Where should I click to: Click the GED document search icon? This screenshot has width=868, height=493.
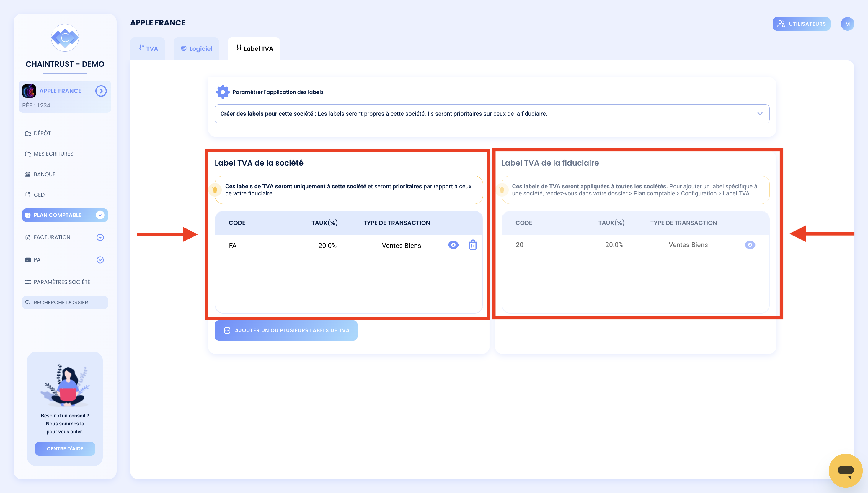[x=28, y=195]
